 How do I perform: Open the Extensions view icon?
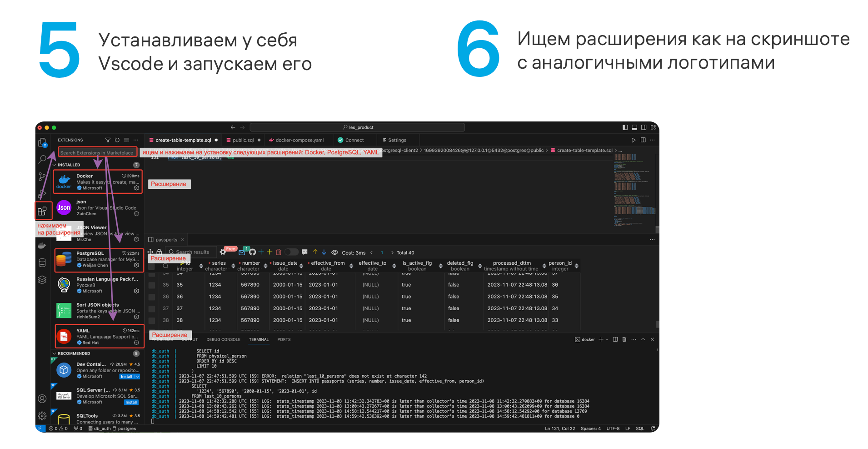point(42,211)
